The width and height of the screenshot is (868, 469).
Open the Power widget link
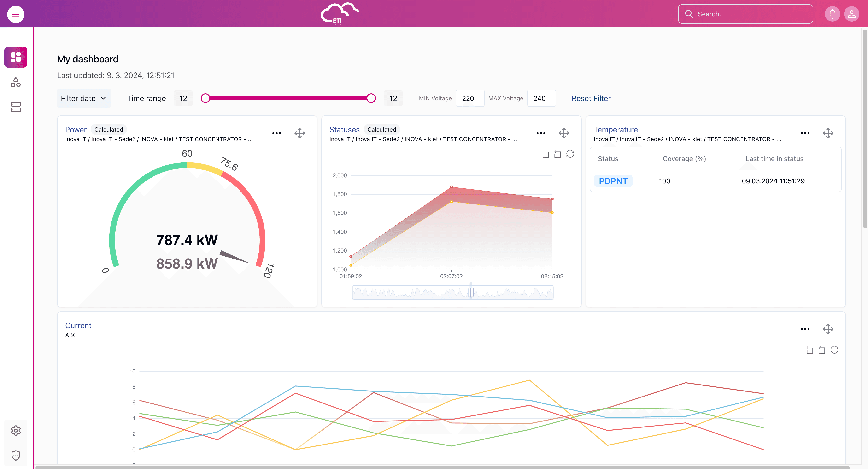click(76, 130)
